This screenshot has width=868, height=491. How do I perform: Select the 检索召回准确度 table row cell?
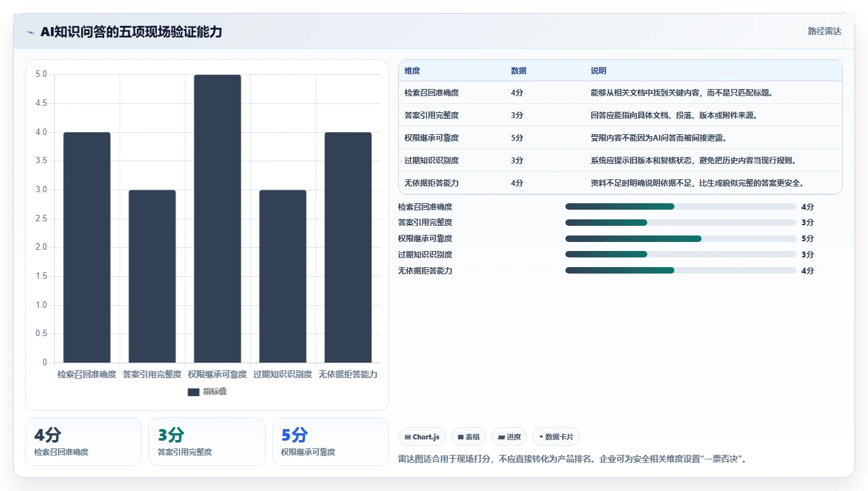click(x=432, y=93)
